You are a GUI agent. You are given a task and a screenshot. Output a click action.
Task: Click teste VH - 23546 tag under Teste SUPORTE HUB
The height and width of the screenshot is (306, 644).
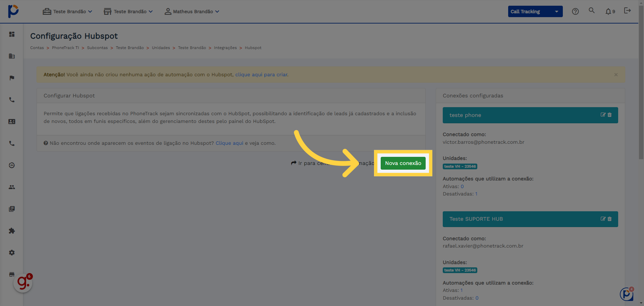click(x=460, y=270)
